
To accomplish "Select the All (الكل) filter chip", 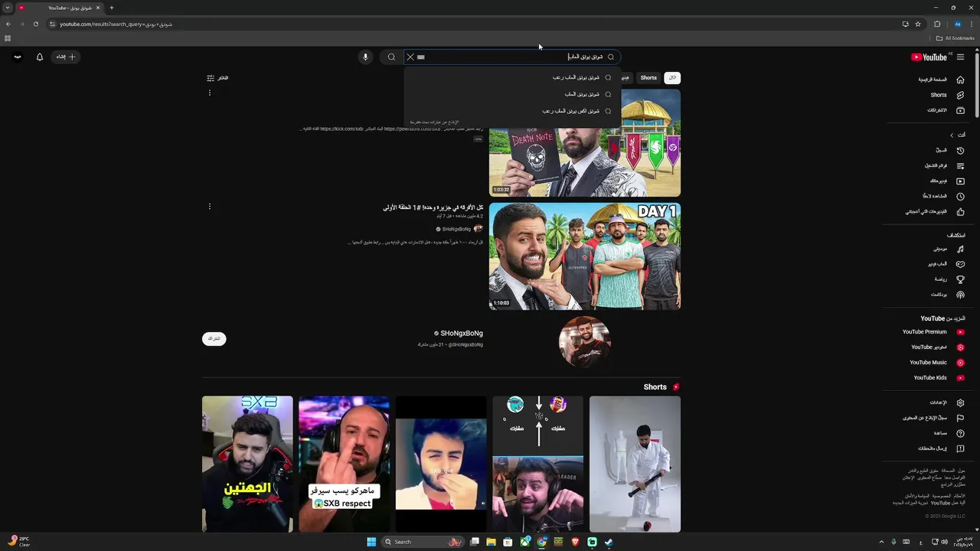I will point(672,78).
